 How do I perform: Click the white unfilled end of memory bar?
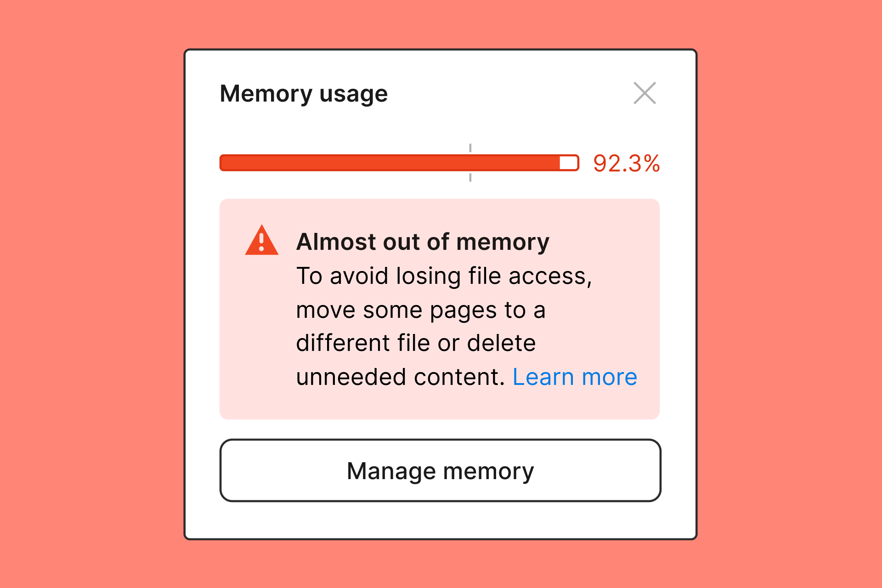click(x=569, y=163)
